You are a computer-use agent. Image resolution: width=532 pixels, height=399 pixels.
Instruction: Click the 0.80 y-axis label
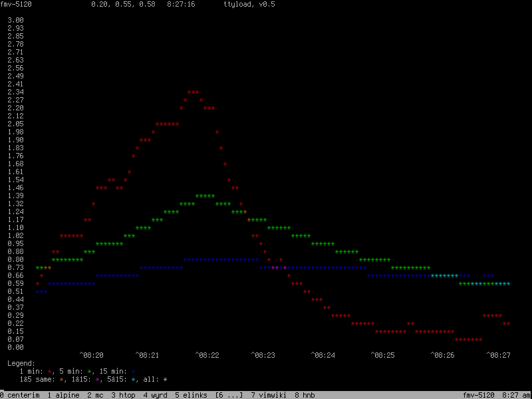pos(15,259)
